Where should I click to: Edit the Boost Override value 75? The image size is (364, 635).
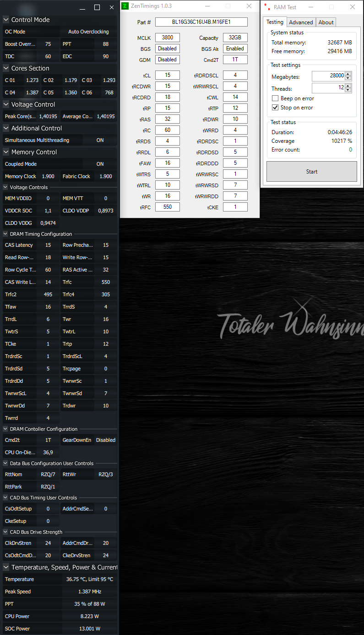(48, 44)
